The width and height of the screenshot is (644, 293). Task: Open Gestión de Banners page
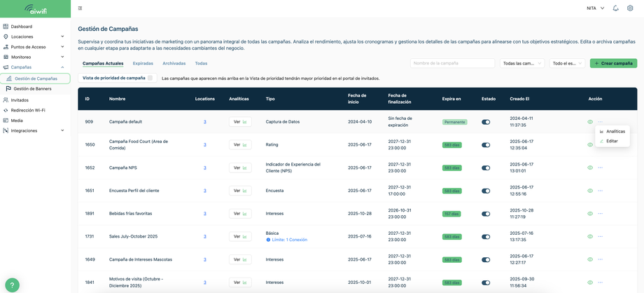(x=32, y=88)
